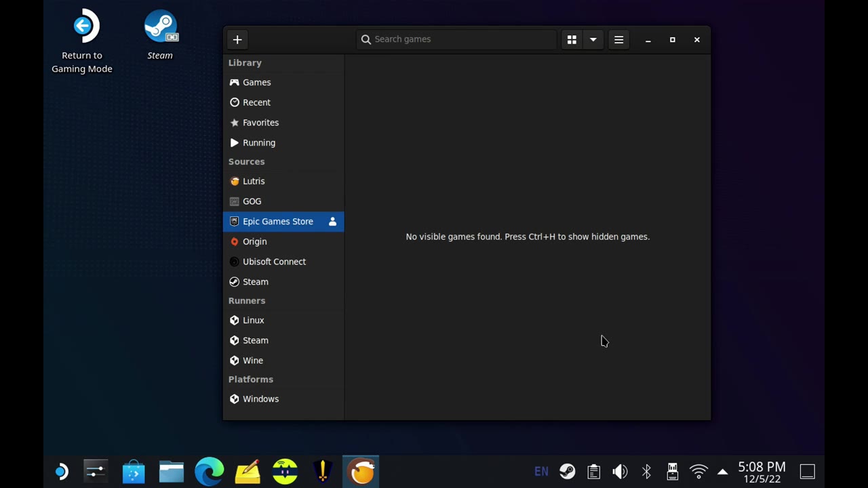The image size is (868, 488).
Task: Click EN keyboard layout indicator
Action: [541, 471]
